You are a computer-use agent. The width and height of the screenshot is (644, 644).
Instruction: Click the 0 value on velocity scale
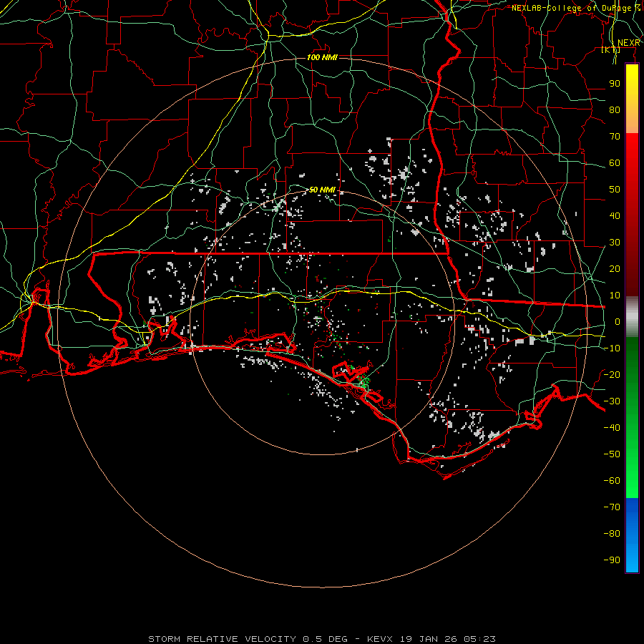(x=618, y=321)
